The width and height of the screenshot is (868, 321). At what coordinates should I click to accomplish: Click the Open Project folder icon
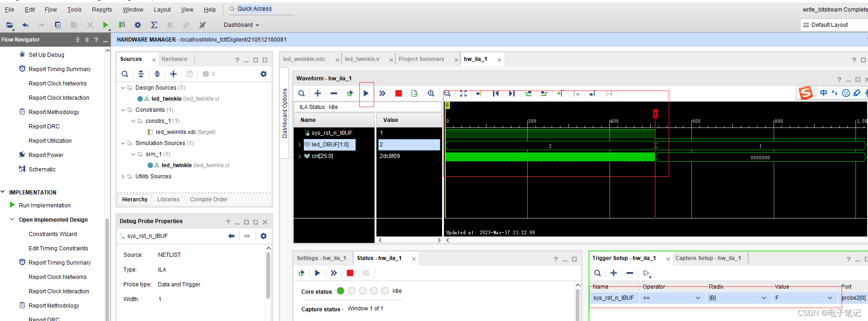pyautogui.click(x=9, y=25)
